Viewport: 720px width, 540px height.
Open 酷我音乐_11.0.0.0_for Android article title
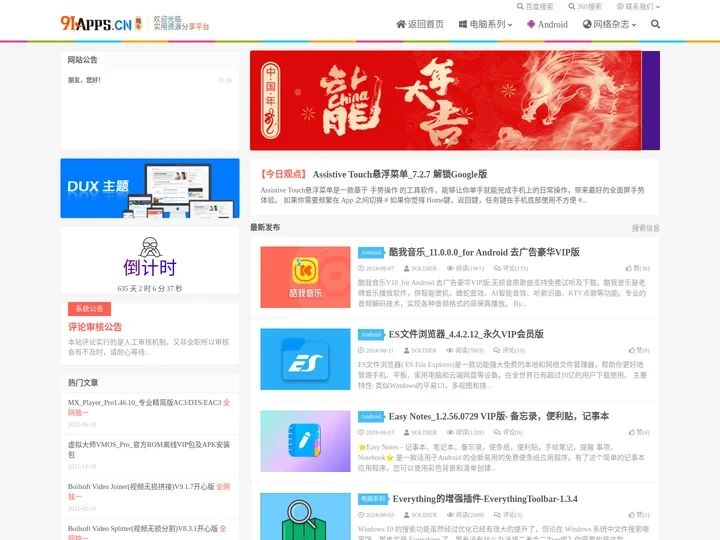point(484,252)
